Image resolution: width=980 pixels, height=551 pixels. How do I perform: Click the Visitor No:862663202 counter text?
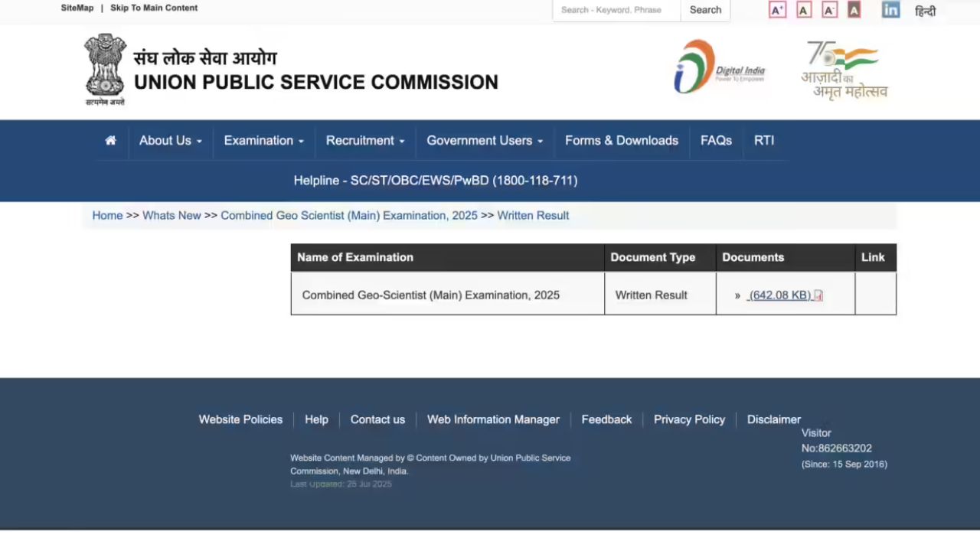[837, 441]
